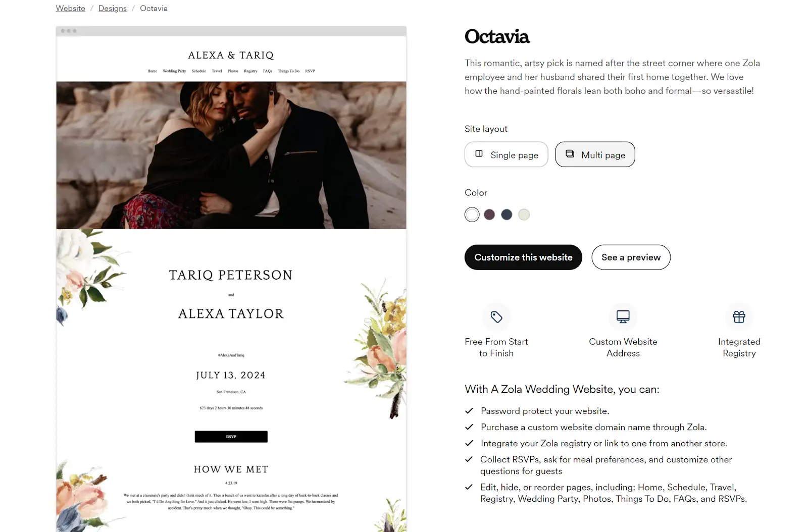
Task: Click Schedule in the preview navigation
Action: (x=199, y=71)
